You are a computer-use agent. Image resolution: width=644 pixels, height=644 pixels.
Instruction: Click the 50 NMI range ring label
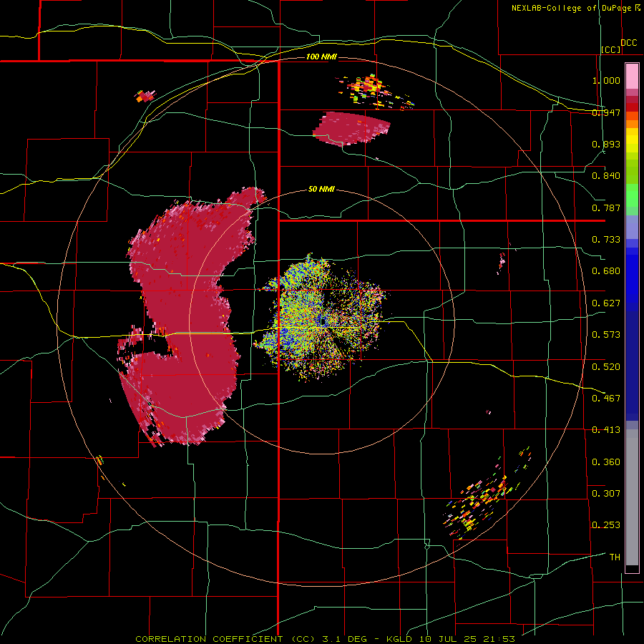coord(321,189)
